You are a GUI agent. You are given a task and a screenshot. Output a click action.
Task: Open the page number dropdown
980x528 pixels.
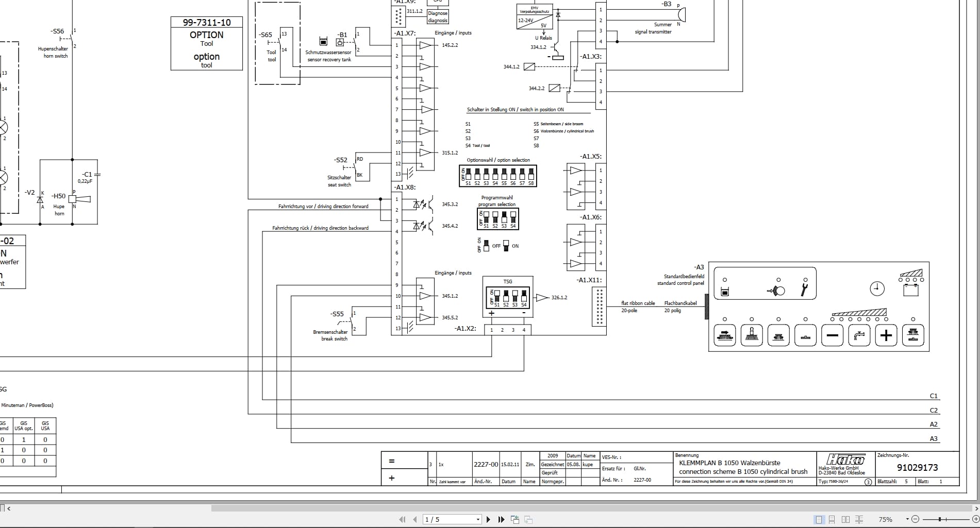(478, 519)
